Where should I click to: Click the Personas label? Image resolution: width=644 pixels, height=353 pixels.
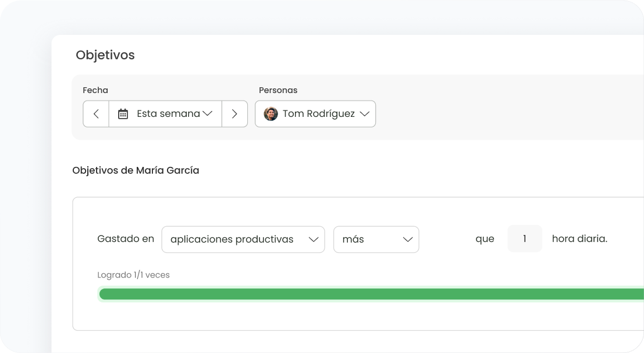tap(278, 90)
